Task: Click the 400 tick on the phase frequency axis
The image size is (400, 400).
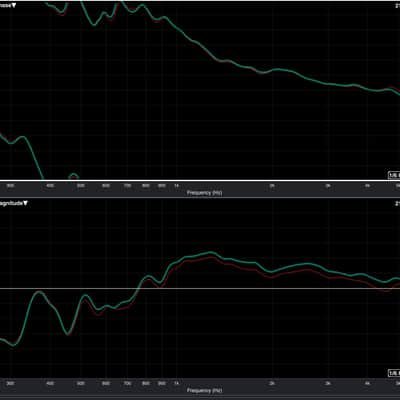Action: (50, 185)
